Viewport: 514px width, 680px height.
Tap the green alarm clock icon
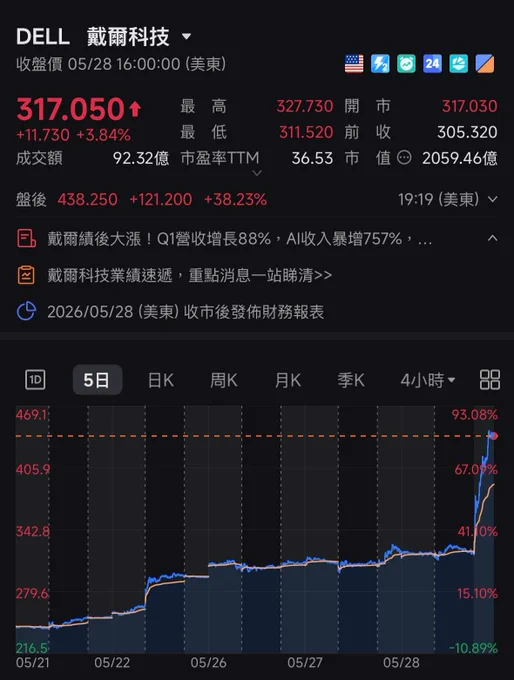(406, 64)
